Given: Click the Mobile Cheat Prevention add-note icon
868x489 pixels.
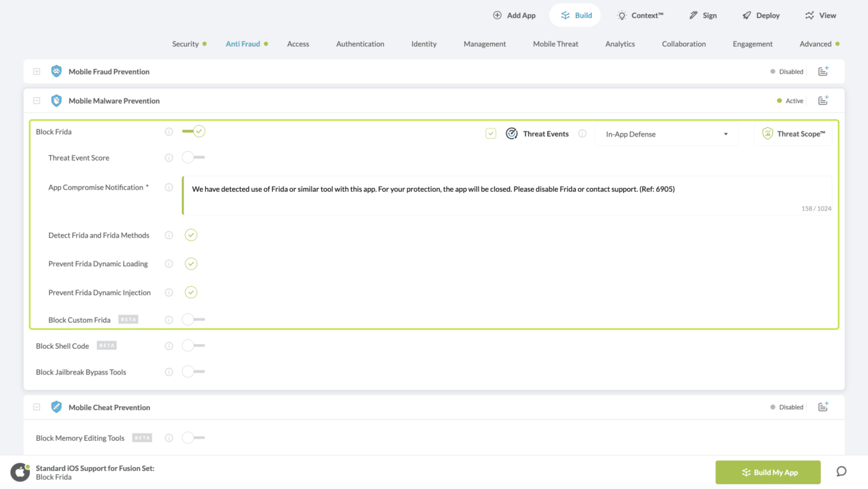Looking at the screenshot, I should pos(823,407).
